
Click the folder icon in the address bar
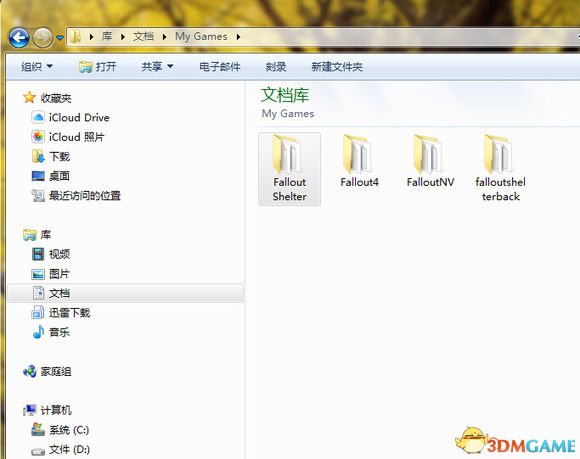coord(75,36)
